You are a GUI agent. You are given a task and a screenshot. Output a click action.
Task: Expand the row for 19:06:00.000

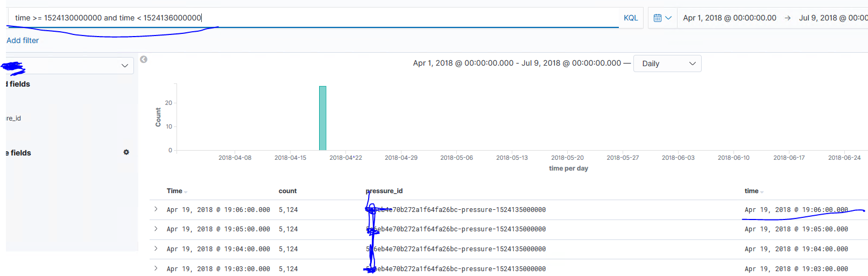click(x=156, y=209)
